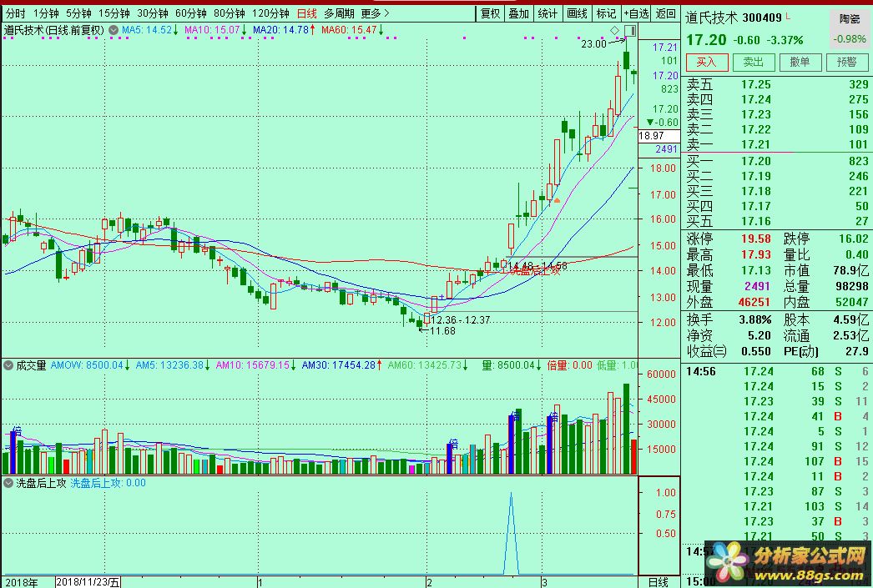Open the 多周期 multi-period view
The height and width of the screenshot is (588, 873).
(x=339, y=13)
